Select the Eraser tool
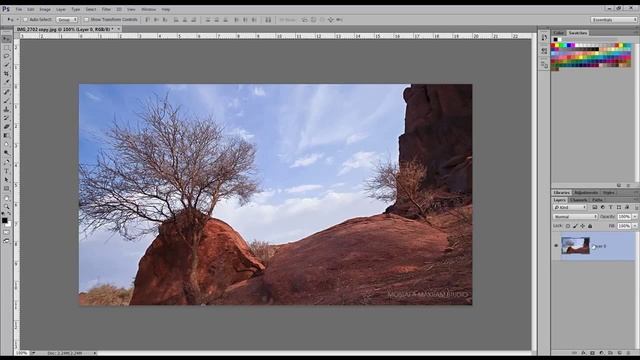 click(x=6, y=127)
